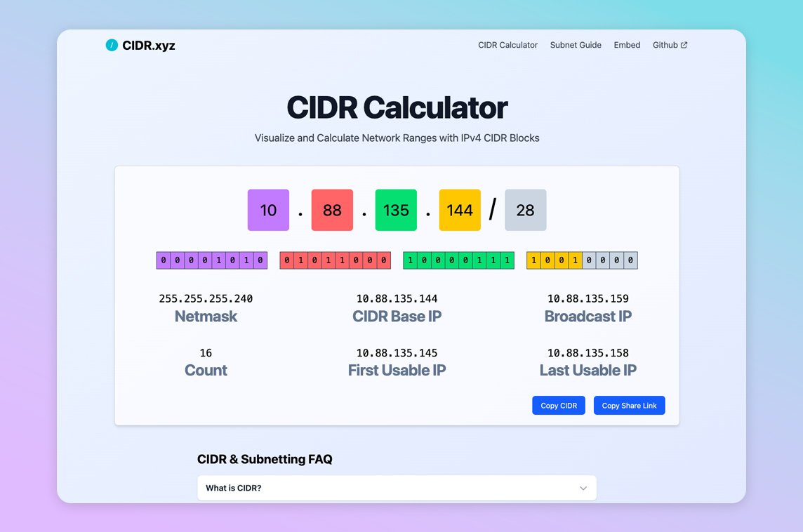Select the purple first octet field '10'

(x=268, y=210)
